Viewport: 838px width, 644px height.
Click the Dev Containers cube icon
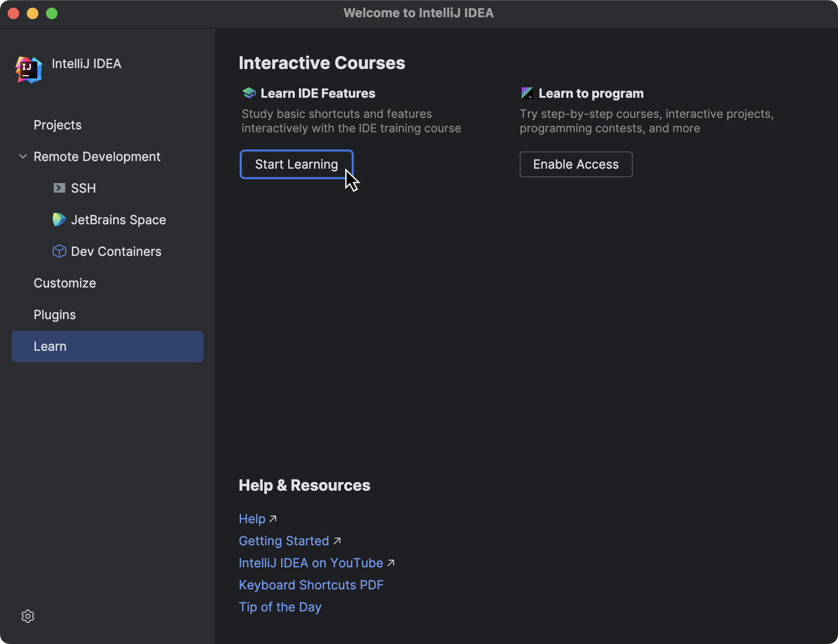[59, 251]
